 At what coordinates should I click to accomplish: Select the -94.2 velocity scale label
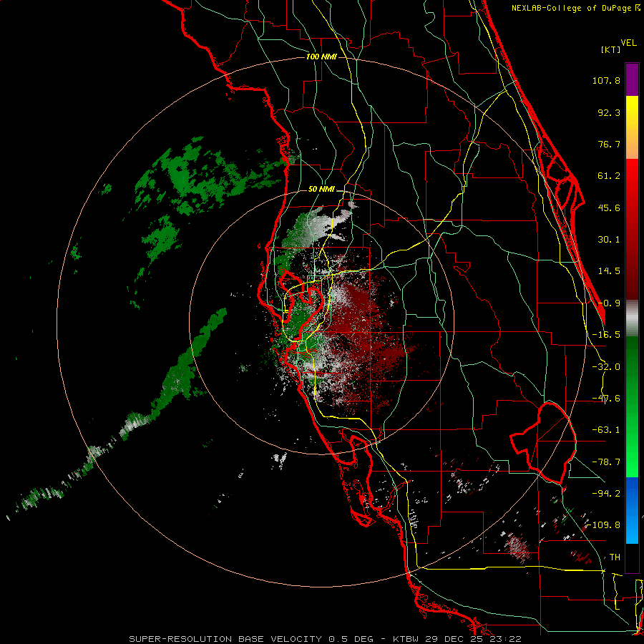pyautogui.click(x=606, y=494)
